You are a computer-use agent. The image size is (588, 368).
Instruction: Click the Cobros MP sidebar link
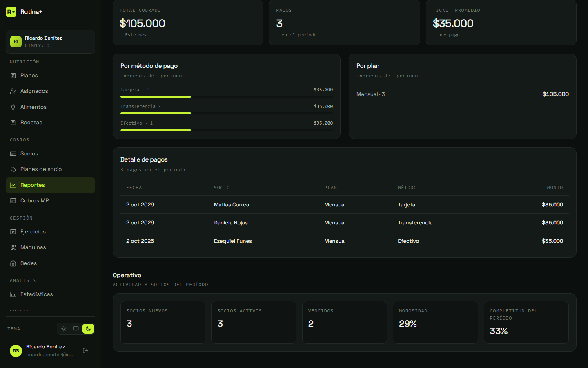pyautogui.click(x=50, y=201)
